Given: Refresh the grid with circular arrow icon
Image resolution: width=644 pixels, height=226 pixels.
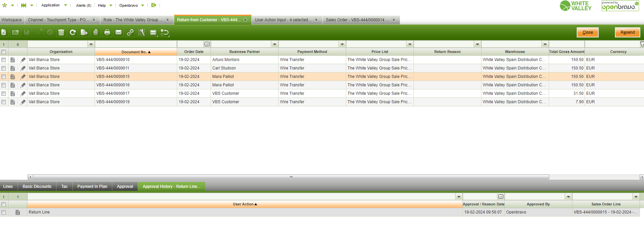Looking at the screenshot, I should 73,32.
